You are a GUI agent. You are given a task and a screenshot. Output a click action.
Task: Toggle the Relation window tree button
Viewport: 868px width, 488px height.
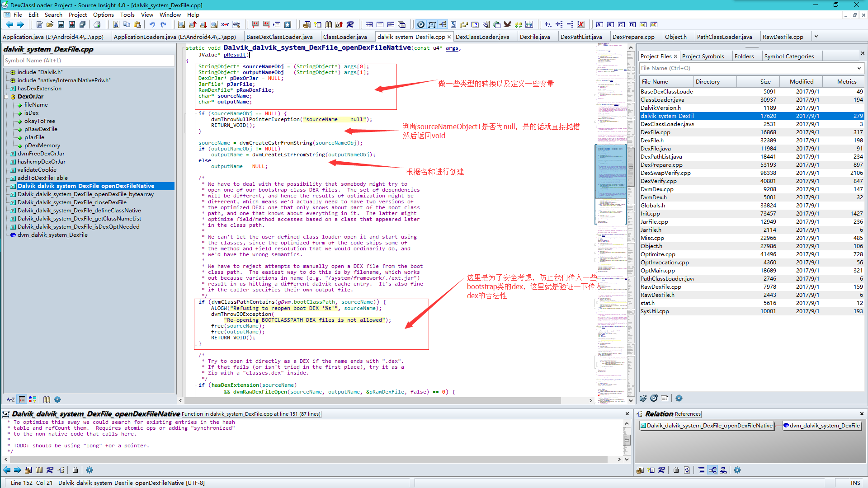click(443, 25)
